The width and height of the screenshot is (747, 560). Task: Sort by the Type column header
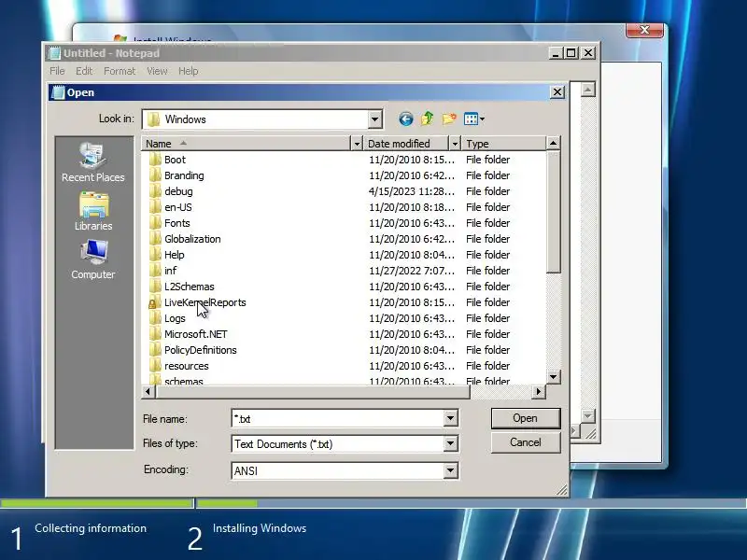tap(503, 144)
